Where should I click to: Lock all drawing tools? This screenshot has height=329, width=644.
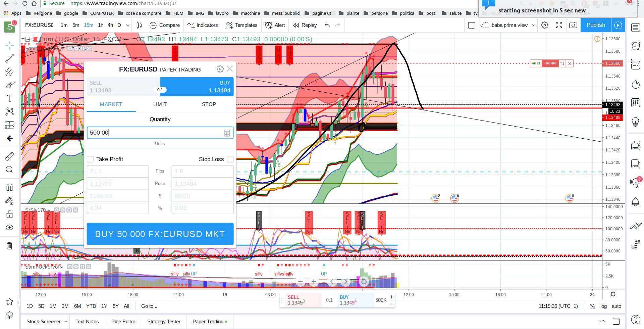pos(9,214)
